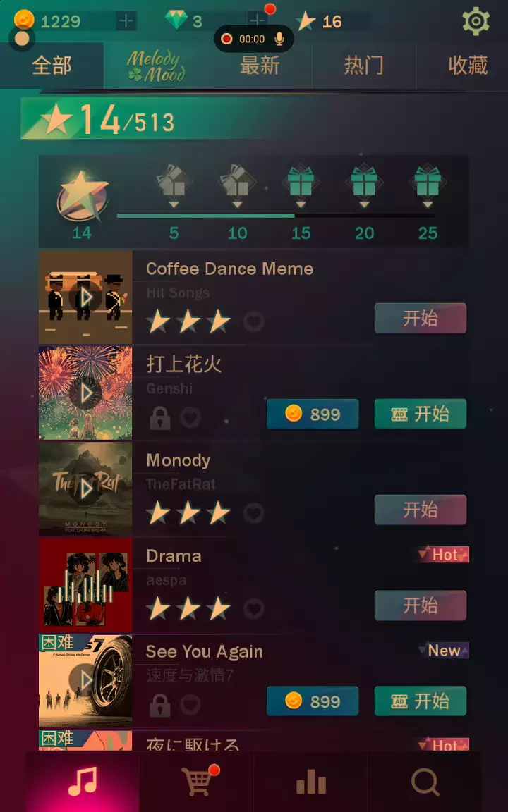The height and width of the screenshot is (812, 508).
Task: Select the music note library icon
Action: click(83, 782)
